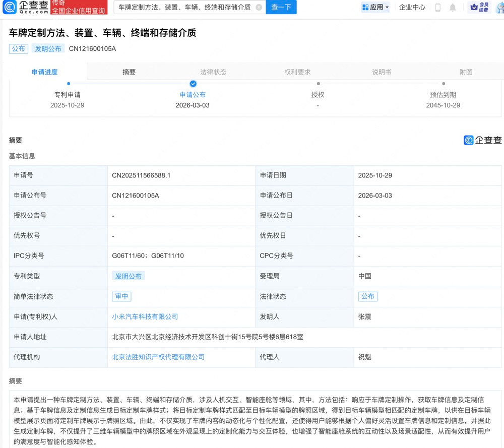Switch to the 摘要 tab

click(x=129, y=72)
